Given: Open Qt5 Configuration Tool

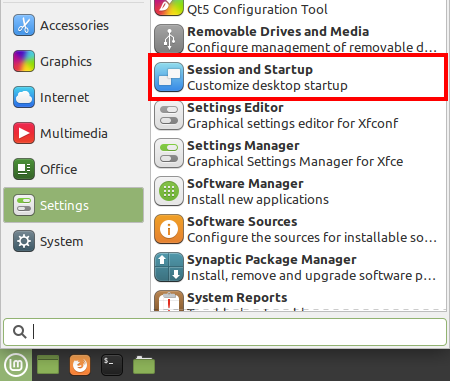Looking at the screenshot, I should pyautogui.click(x=298, y=9).
